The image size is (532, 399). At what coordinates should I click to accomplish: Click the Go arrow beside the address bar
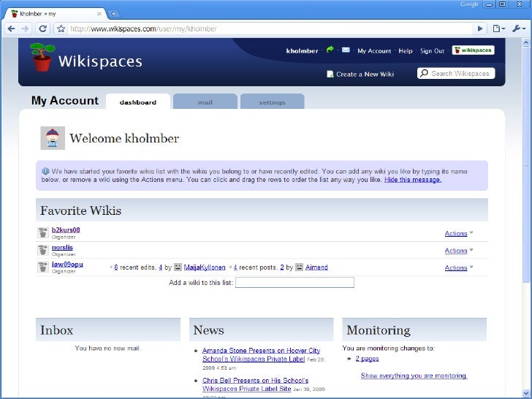point(480,28)
